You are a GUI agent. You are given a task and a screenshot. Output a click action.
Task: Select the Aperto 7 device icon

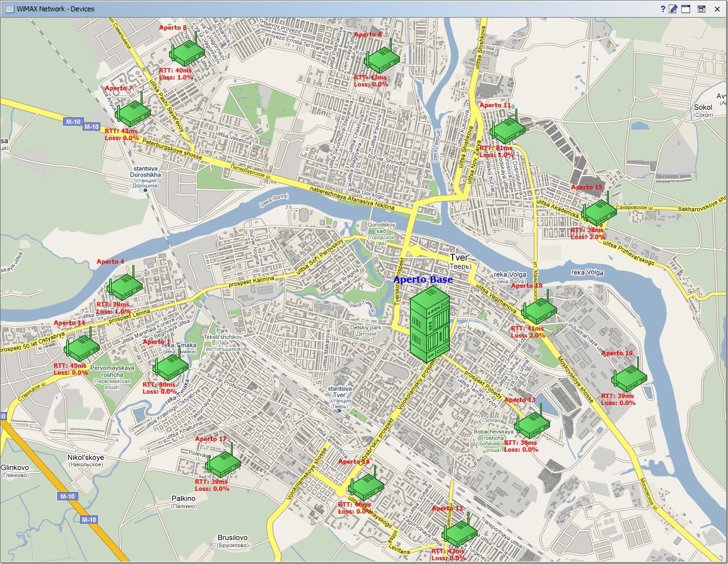click(x=132, y=110)
